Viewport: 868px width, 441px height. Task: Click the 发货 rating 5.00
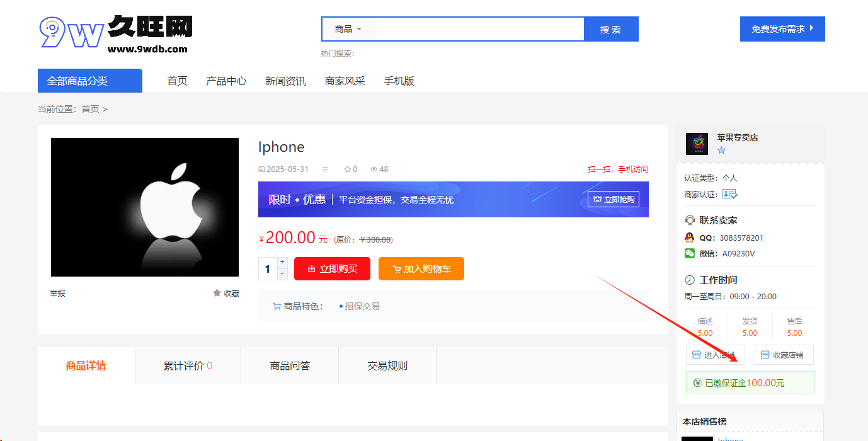click(x=750, y=333)
